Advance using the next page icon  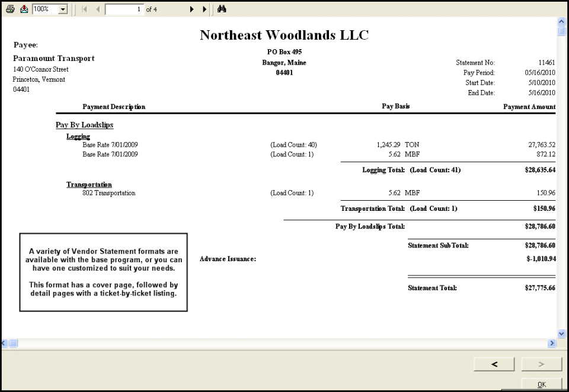tap(191, 9)
